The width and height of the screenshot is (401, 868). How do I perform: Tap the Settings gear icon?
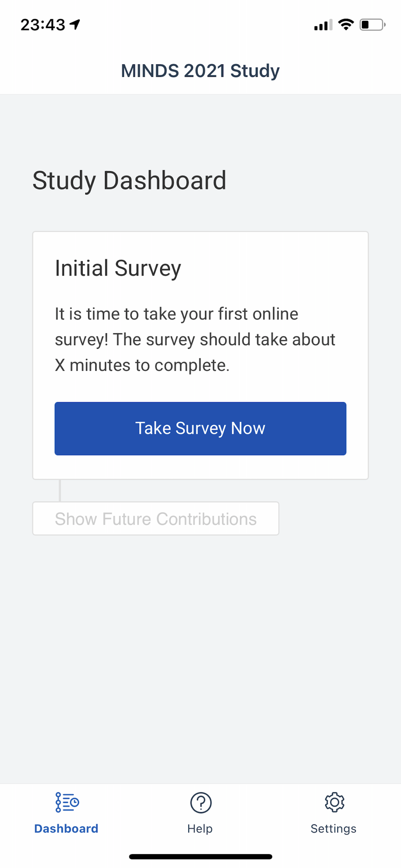pyautogui.click(x=334, y=802)
